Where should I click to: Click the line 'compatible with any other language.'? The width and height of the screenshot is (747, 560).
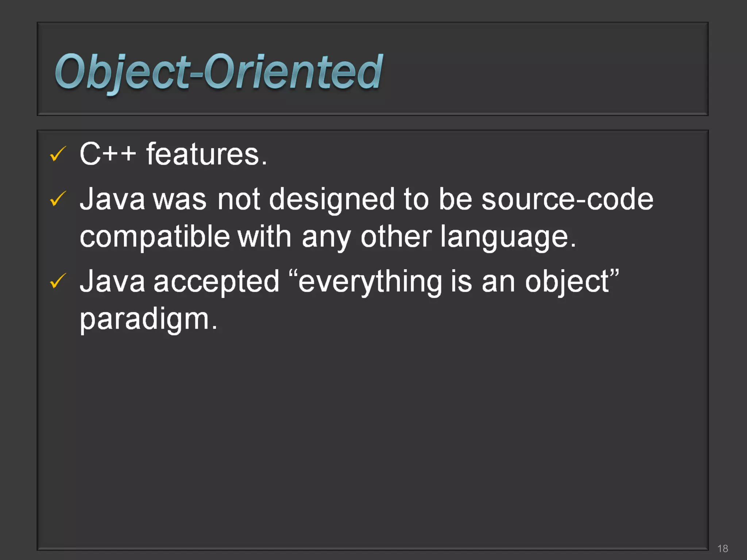[328, 237]
